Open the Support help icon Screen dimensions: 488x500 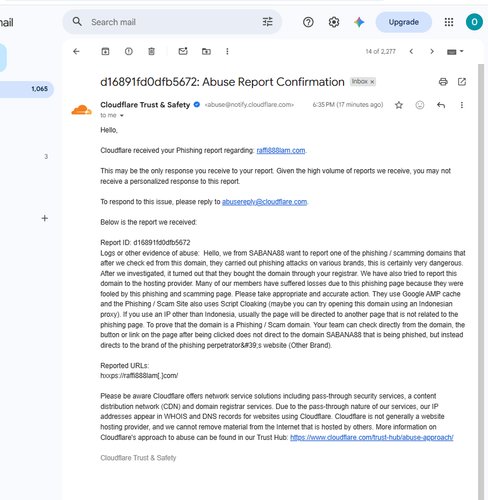pyautogui.click(x=308, y=22)
